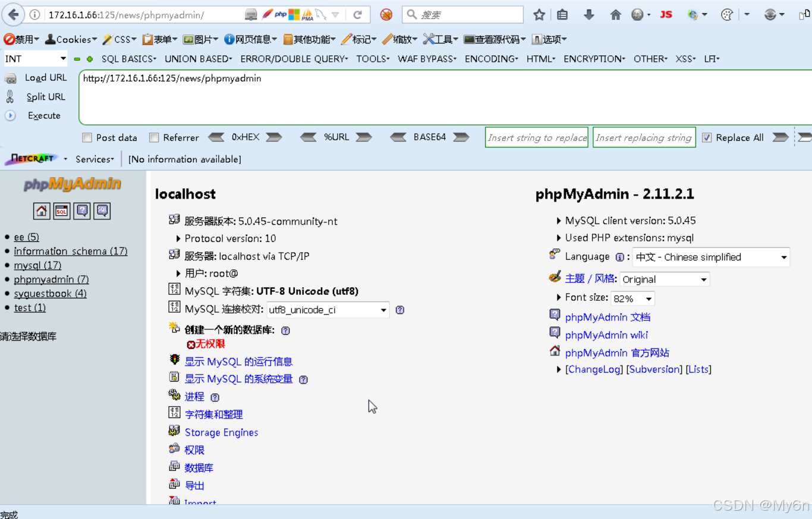Click Insert replacing string field
Screen dimensions: 812x519
coord(644,137)
